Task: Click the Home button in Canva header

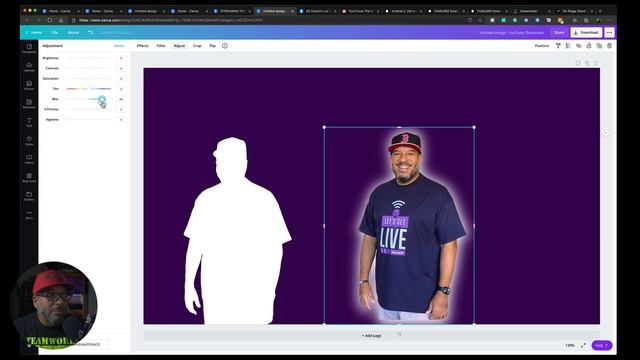Action: point(34,32)
